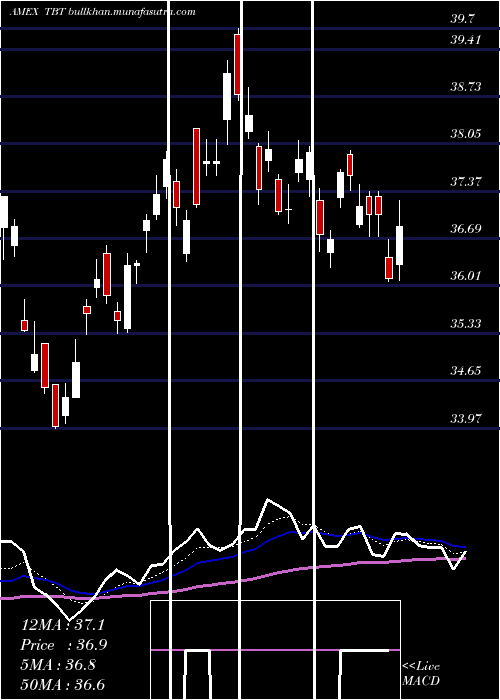Screen dimensions: 500x700
Task: Click the 38.73 price level label
Action: [x=466, y=86]
